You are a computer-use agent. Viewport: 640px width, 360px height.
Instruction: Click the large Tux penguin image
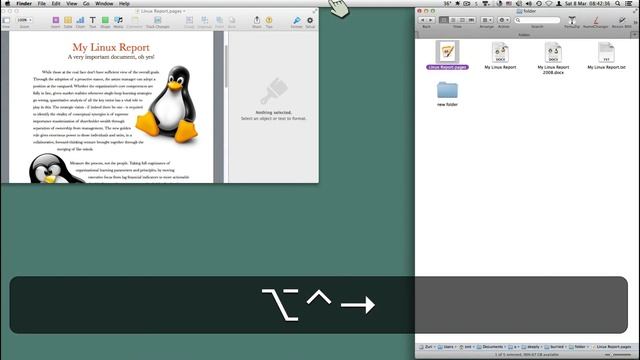(x=168, y=104)
